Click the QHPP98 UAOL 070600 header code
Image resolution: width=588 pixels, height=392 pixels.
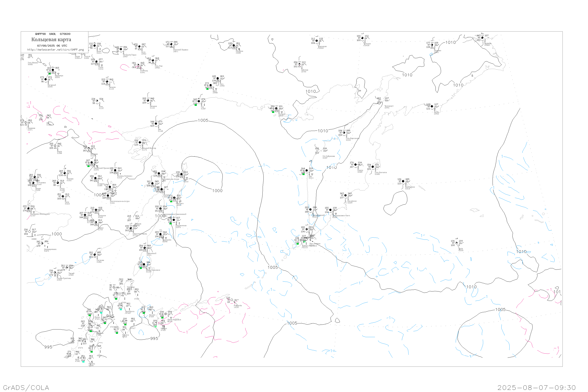coord(53,34)
